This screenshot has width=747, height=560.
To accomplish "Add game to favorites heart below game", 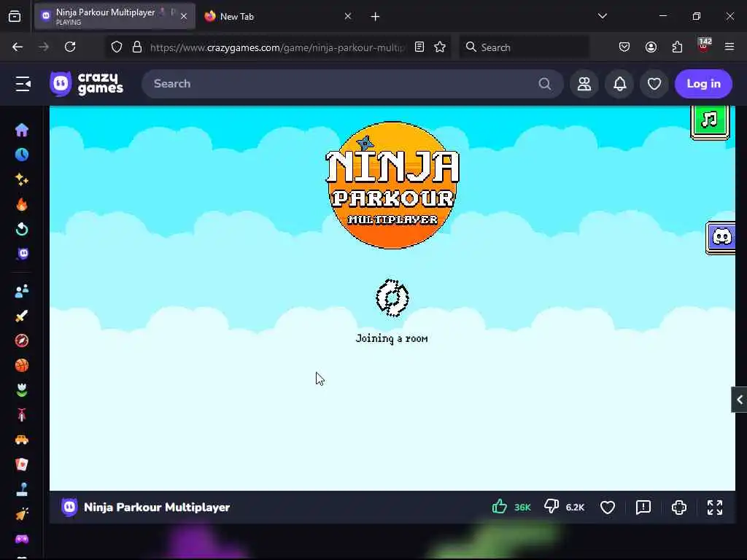I will (x=608, y=507).
